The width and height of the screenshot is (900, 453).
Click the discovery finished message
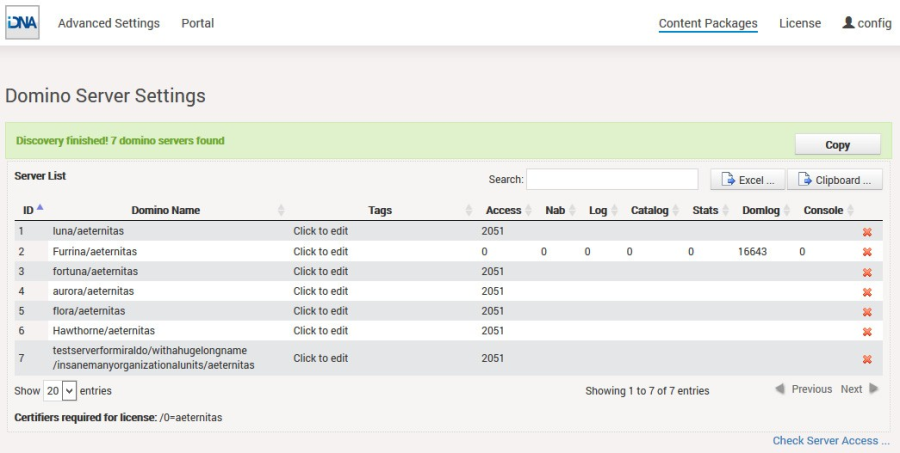click(120, 141)
